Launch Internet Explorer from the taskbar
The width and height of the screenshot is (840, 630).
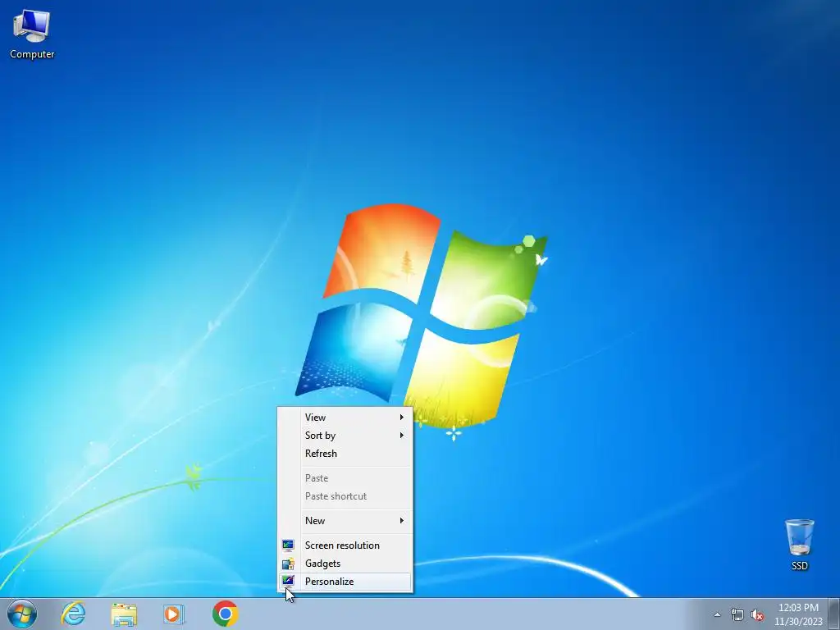point(73,614)
